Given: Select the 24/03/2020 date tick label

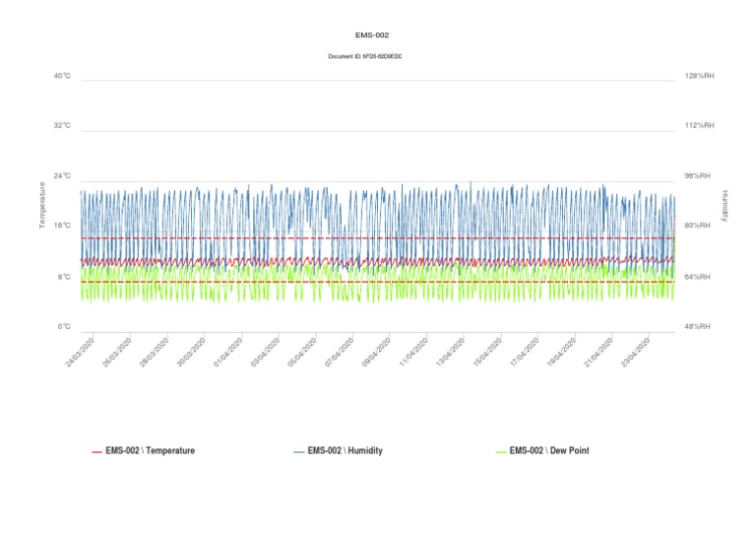Looking at the screenshot, I should pos(80,353).
